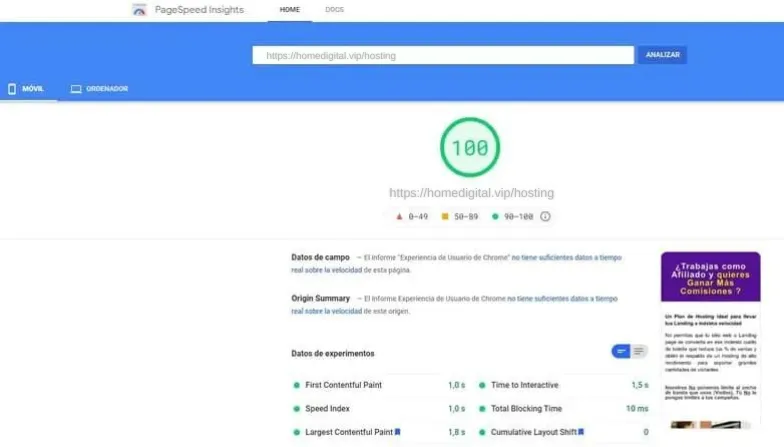Click green status dot for First Contentful Paint
The height and width of the screenshot is (447, 784).
point(296,385)
